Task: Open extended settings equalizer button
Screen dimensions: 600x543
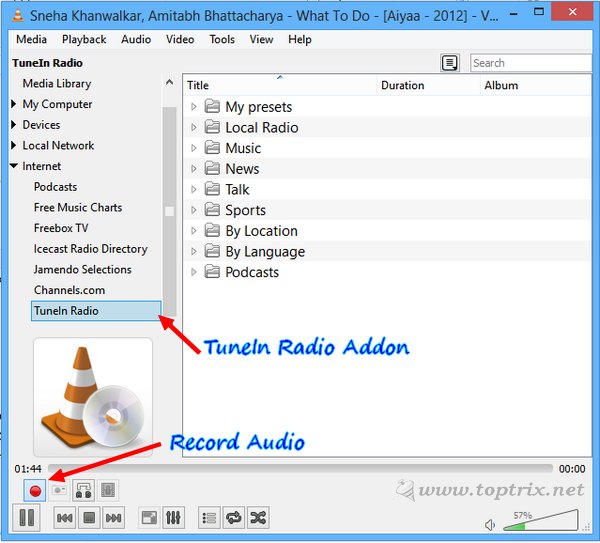Action: point(173,518)
